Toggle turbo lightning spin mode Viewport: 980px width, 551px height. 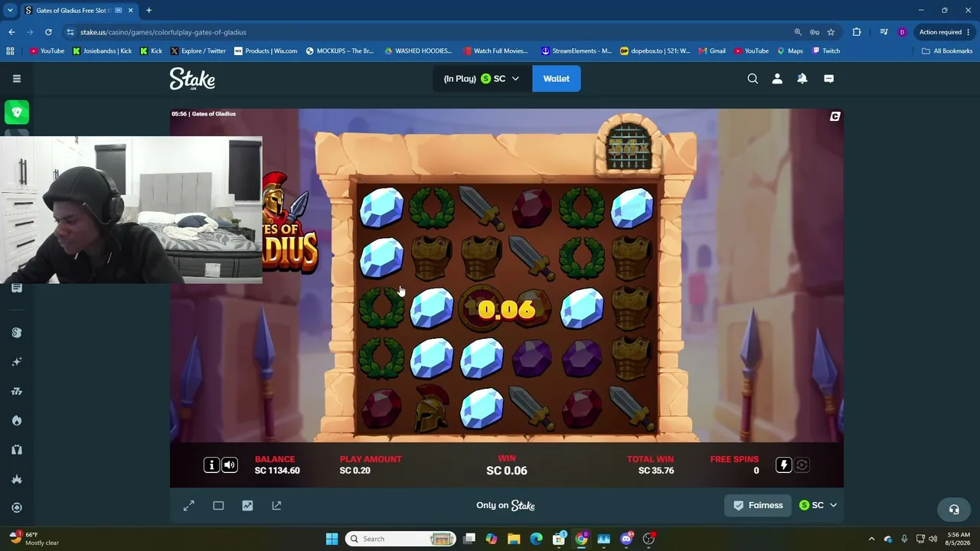coord(783,465)
